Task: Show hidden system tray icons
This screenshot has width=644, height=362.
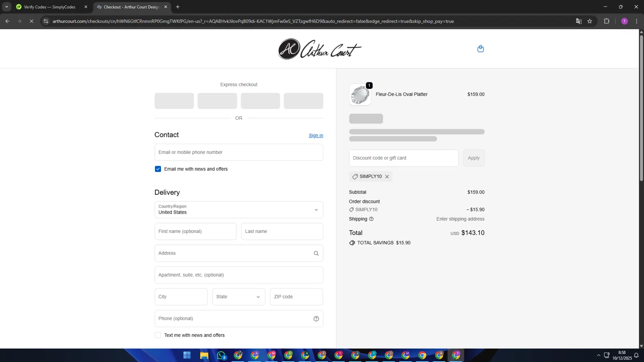Action: coord(598,355)
